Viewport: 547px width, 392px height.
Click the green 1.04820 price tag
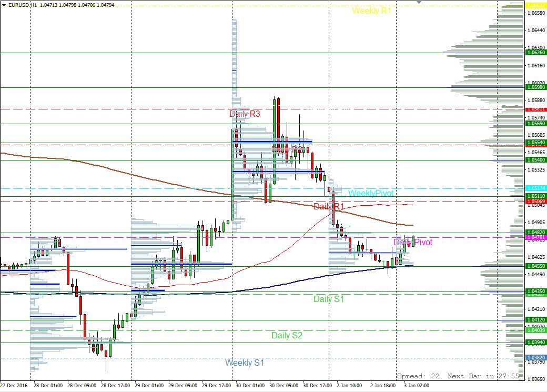[536, 233]
